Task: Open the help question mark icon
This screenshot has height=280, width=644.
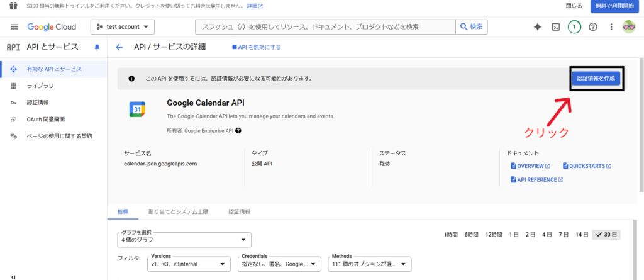Action: point(592,27)
